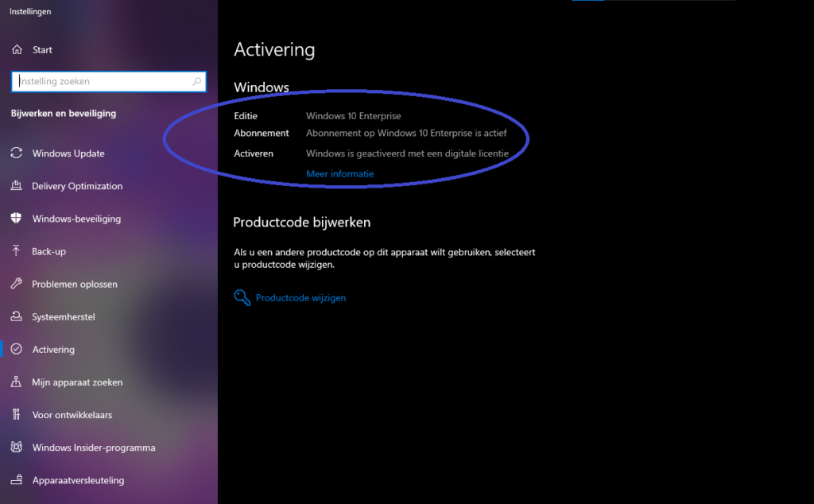Click the Activering checkmark icon

[17, 349]
